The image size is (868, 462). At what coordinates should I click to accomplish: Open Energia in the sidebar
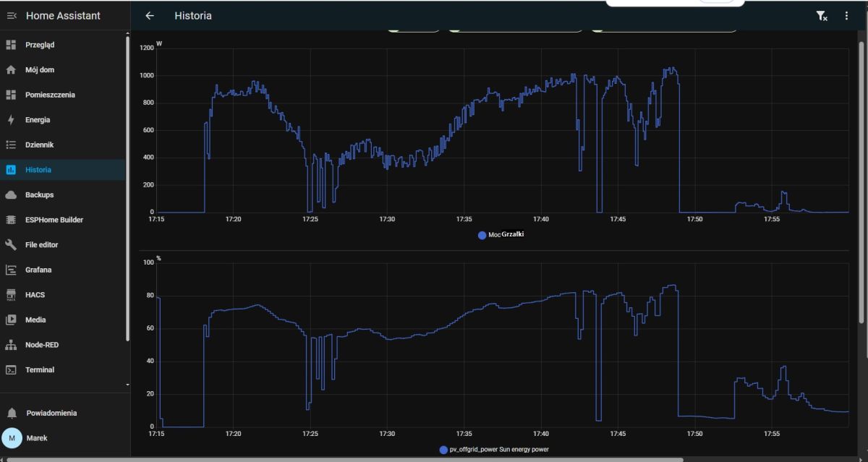click(x=63, y=120)
